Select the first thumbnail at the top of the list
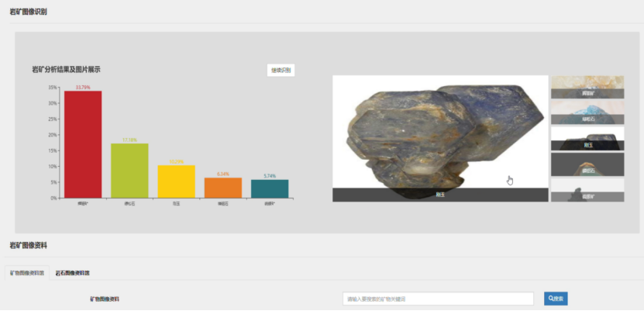The image size is (644, 311). point(587,87)
